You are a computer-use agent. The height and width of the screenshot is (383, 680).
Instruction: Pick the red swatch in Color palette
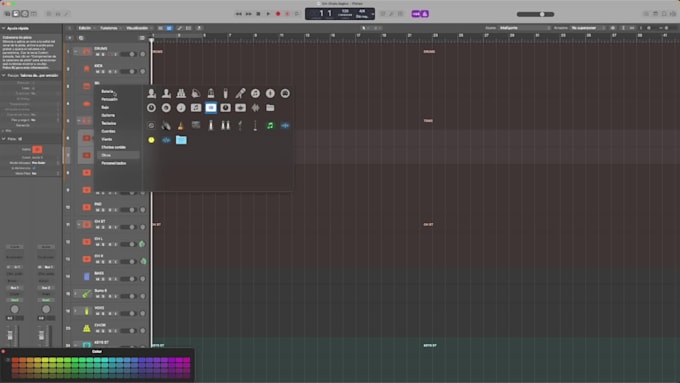point(15,360)
